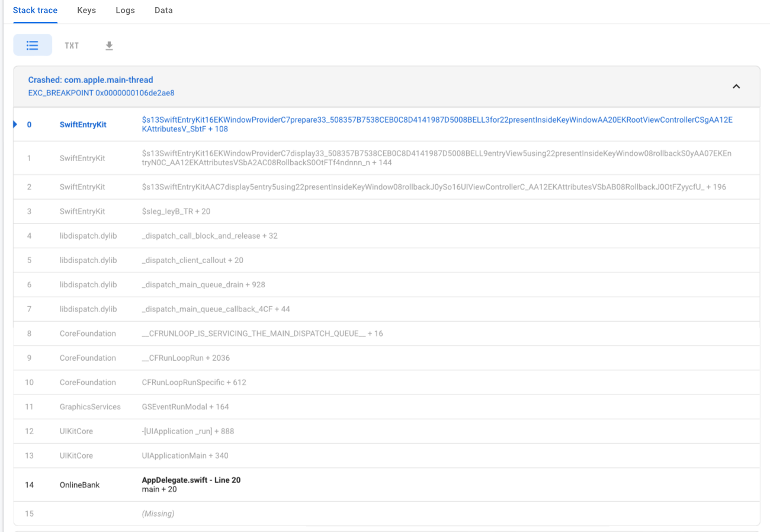Screen dimensions: 770x532
Task: Click CoreFoundation label in frame 9
Action: coord(88,358)
